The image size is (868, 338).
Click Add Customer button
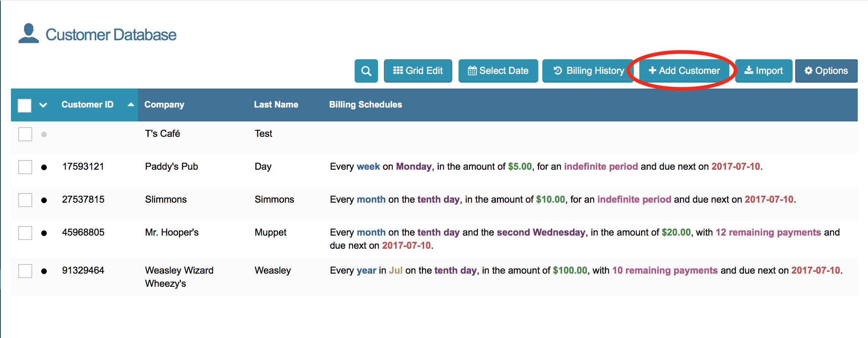684,71
